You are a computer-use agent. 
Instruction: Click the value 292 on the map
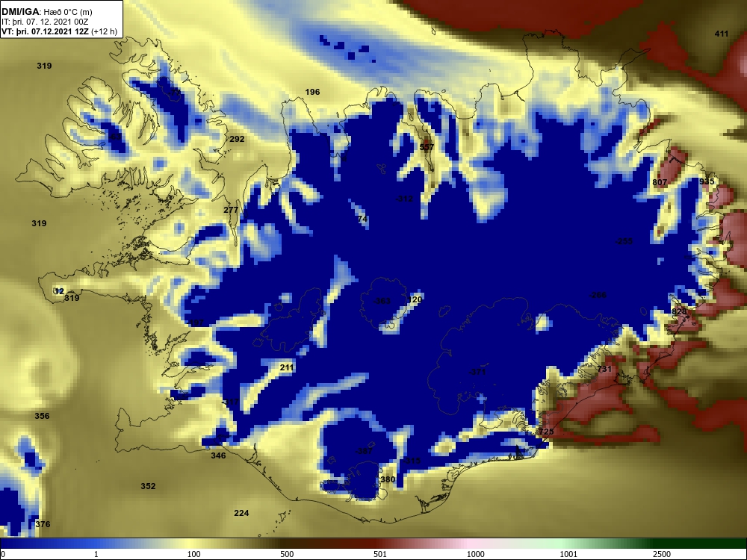tap(237, 139)
